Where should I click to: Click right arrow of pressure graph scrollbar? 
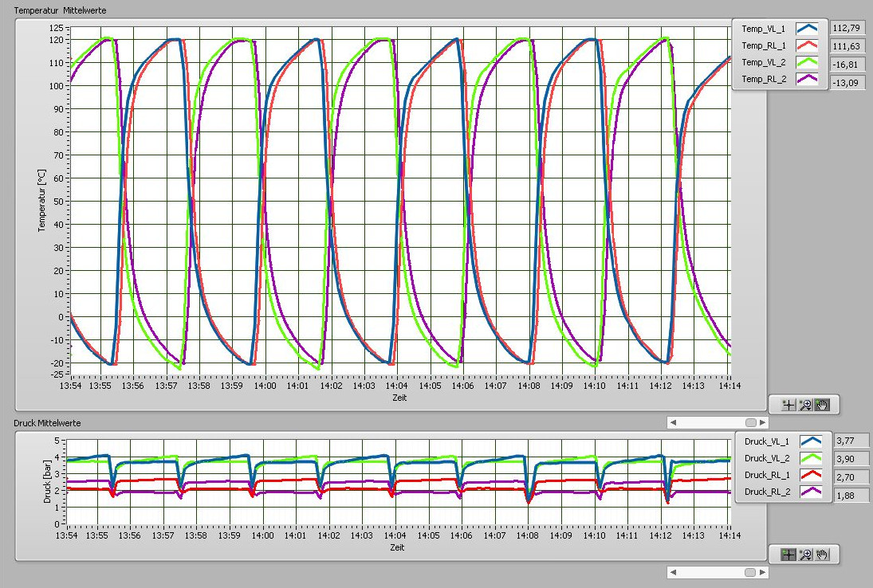click(763, 572)
